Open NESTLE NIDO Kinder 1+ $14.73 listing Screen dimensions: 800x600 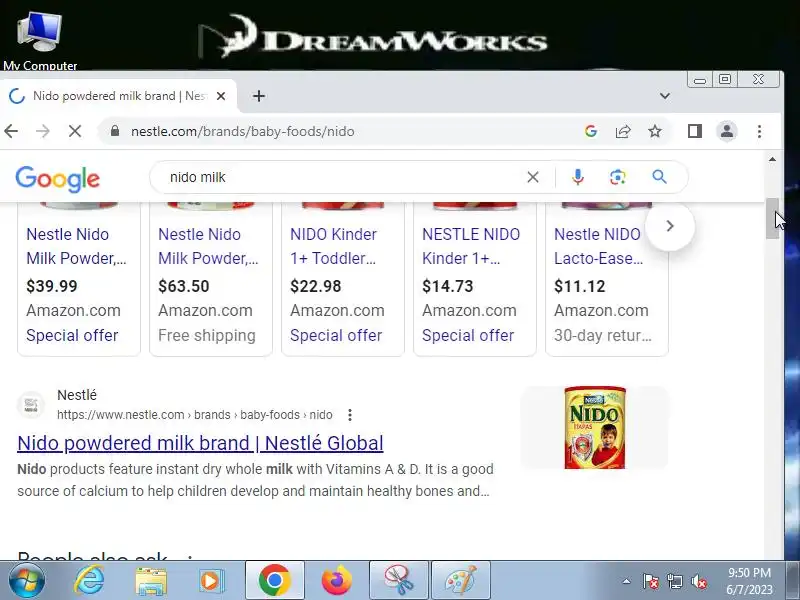tap(471, 246)
